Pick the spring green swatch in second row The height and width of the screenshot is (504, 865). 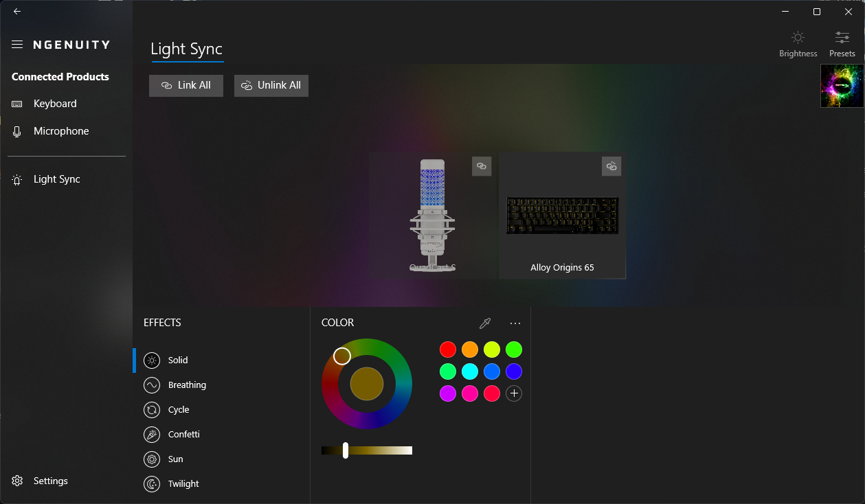click(448, 371)
